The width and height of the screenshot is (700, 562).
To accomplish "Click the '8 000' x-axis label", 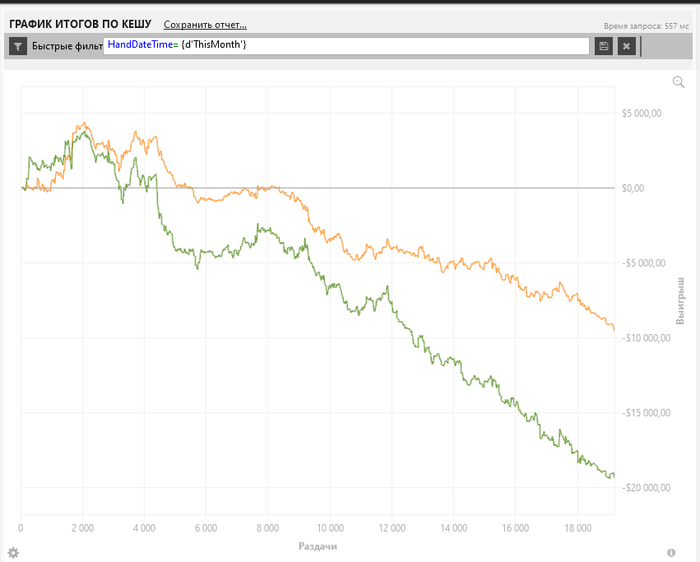I will point(268,529).
